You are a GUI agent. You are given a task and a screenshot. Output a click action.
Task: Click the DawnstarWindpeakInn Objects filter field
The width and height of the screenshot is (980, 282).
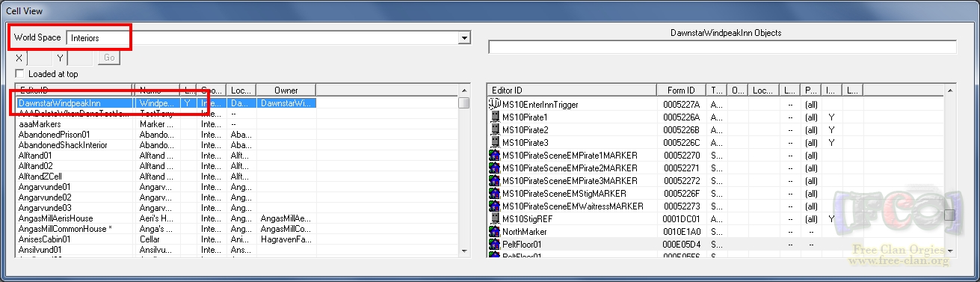click(722, 47)
